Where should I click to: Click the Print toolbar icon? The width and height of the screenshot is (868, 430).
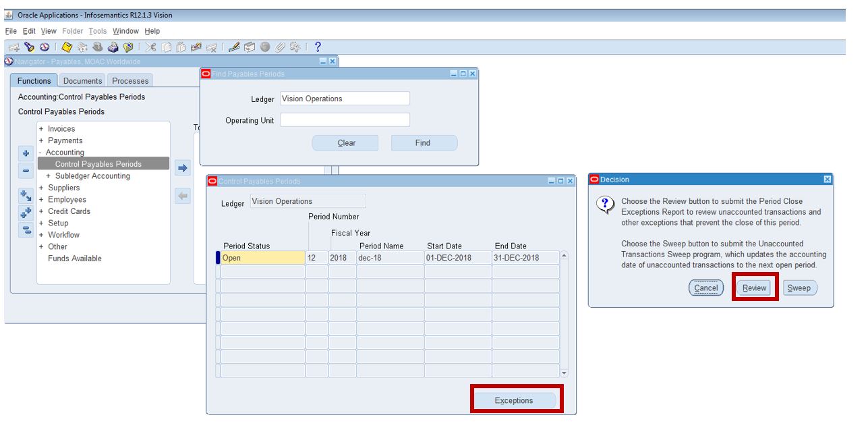pyautogui.click(x=113, y=47)
